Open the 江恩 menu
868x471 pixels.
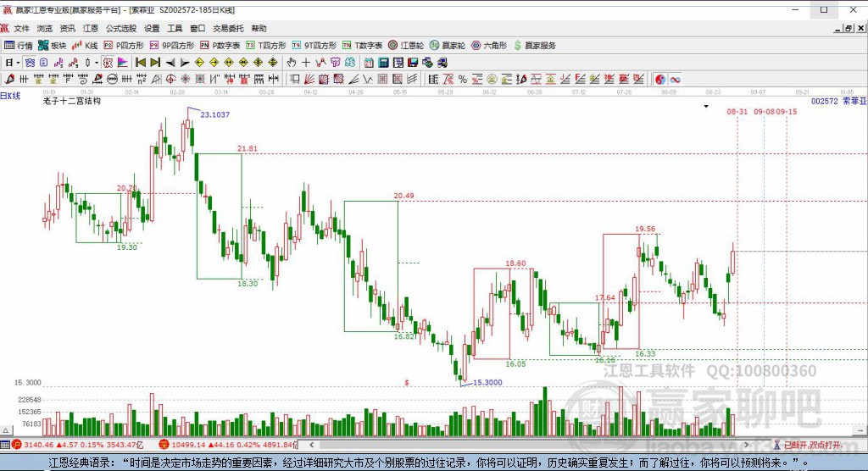90,28
